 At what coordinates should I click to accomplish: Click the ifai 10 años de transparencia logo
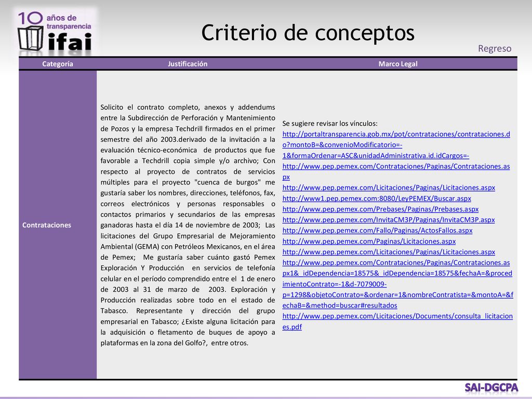pyautogui.click(x=55, y=32)
